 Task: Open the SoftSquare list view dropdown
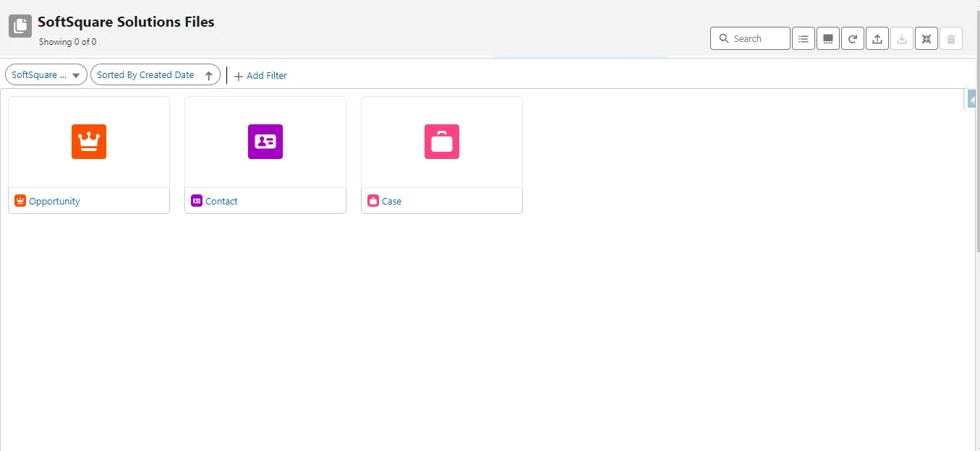coord(46,74)
